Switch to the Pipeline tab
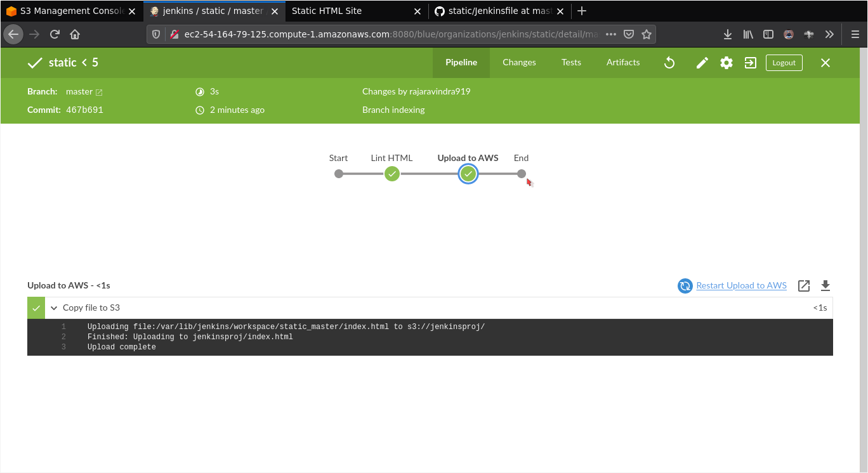The height and width of the screenshot is (473, 868). (x=461, y=63)
